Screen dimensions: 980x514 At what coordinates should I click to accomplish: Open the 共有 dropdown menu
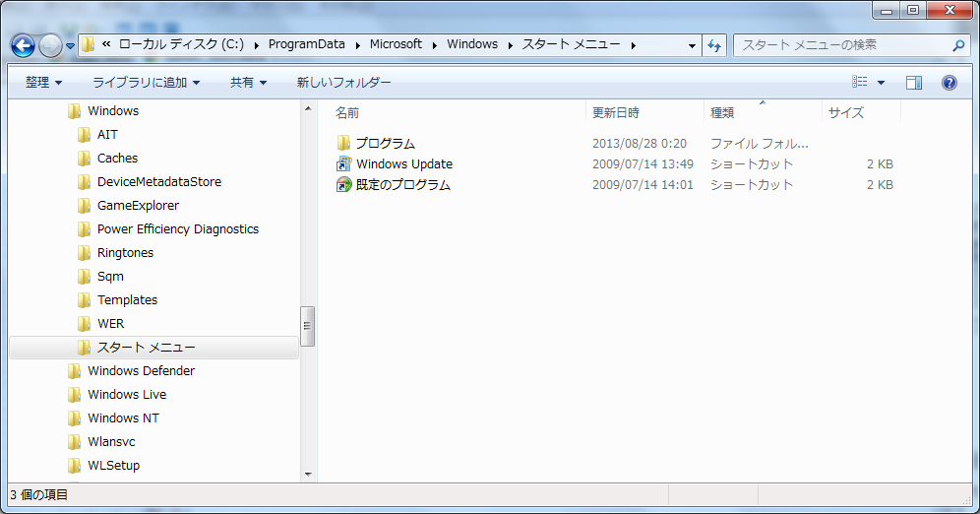click(248, 83)
